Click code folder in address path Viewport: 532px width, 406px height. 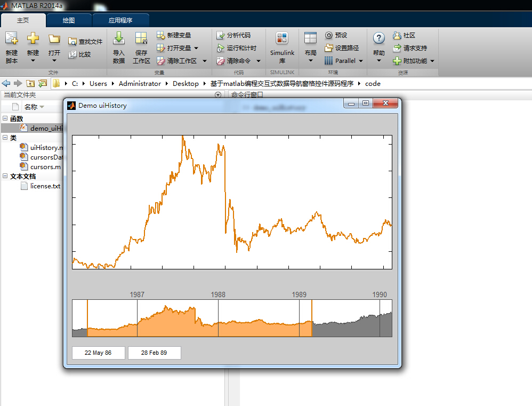point(373,84)
